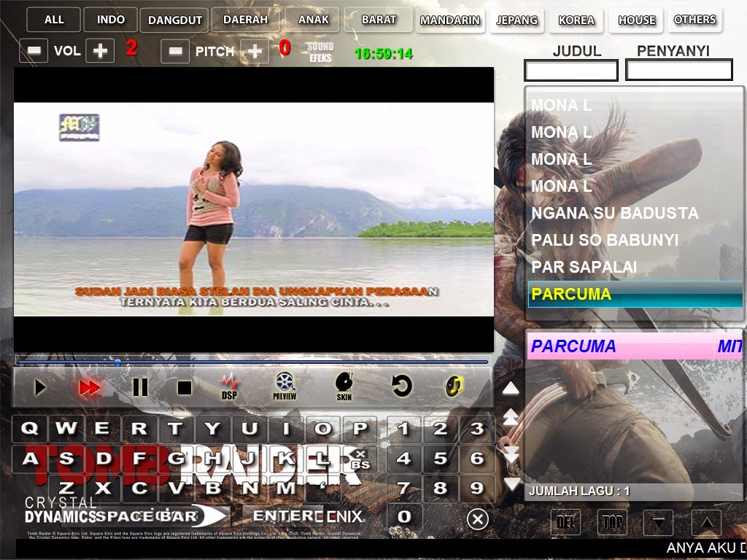This screenshot has height=560, width=747.
Task: Show the OTHERS category
Action: [694, 20]
